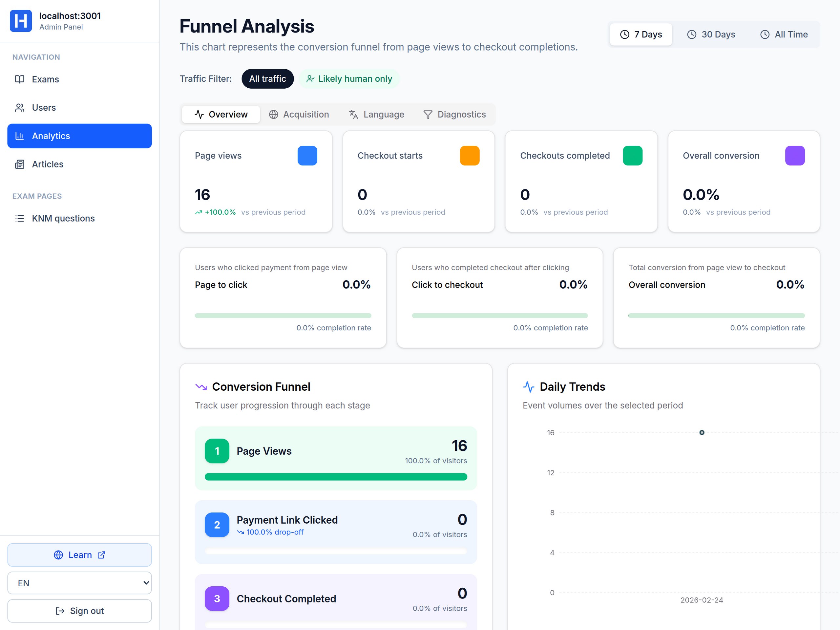Screen dimensions: 840x630
Task: Select All traffic filter
Action: pyautogui.click(x=267, y=79)
